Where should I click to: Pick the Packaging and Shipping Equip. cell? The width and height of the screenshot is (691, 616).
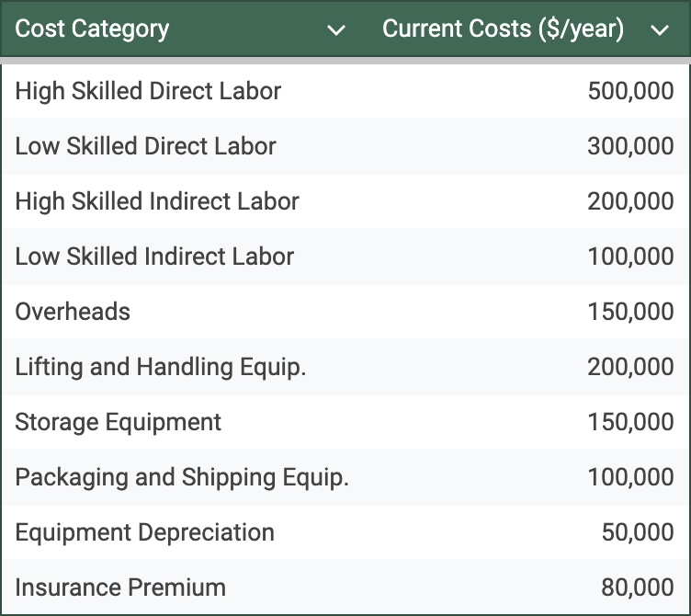(182, 477)
